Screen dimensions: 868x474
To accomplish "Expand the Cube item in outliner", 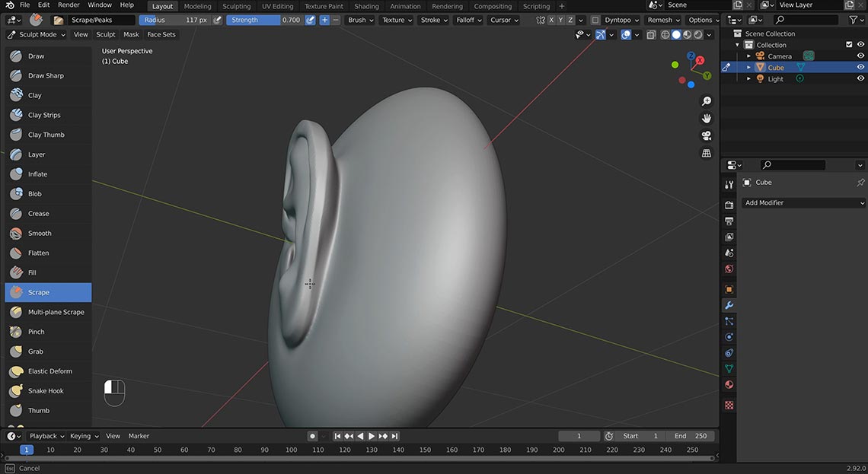I will [x=749, y=68].
